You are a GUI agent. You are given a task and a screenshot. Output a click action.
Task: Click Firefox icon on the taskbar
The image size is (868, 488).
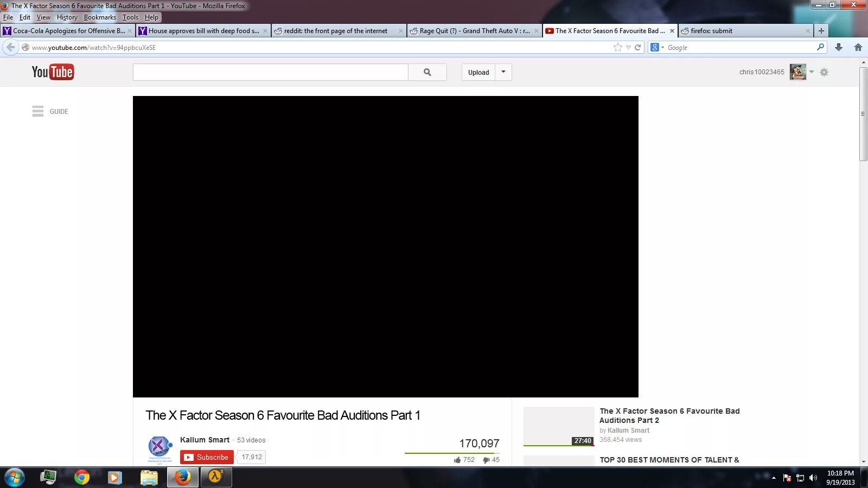pyautogui.click(x=182, y=477)
